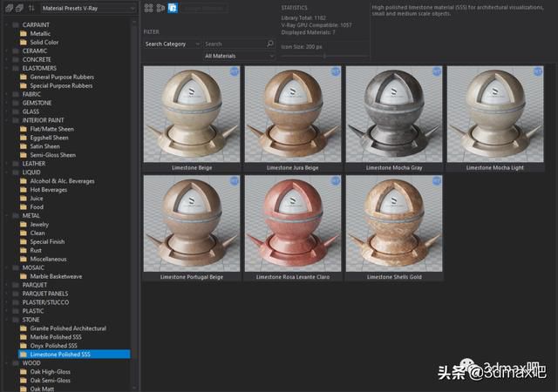
Task: Select the GEMSTONE category
Action: (x=37, y=103)
